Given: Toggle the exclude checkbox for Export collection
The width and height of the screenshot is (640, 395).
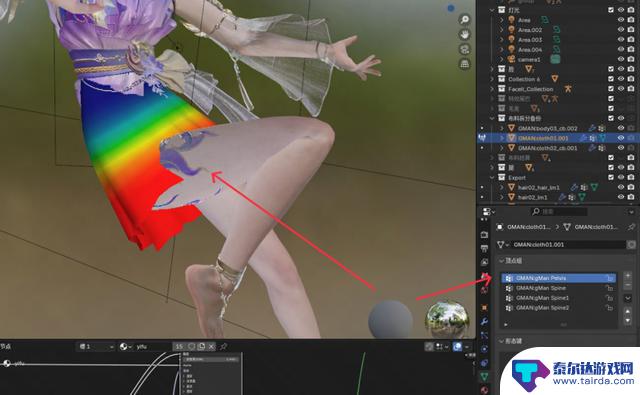Looking at the screenshot, I should click(x=611, y=178).
